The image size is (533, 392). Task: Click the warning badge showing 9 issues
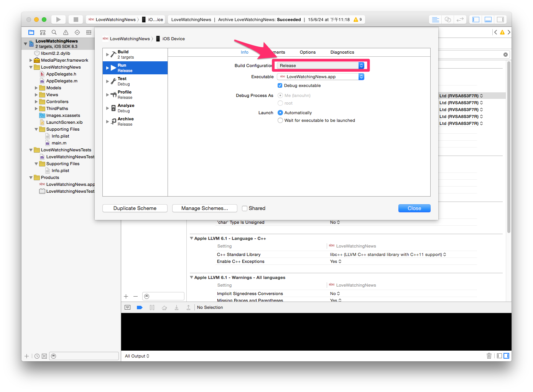click(x=357, y=20)
